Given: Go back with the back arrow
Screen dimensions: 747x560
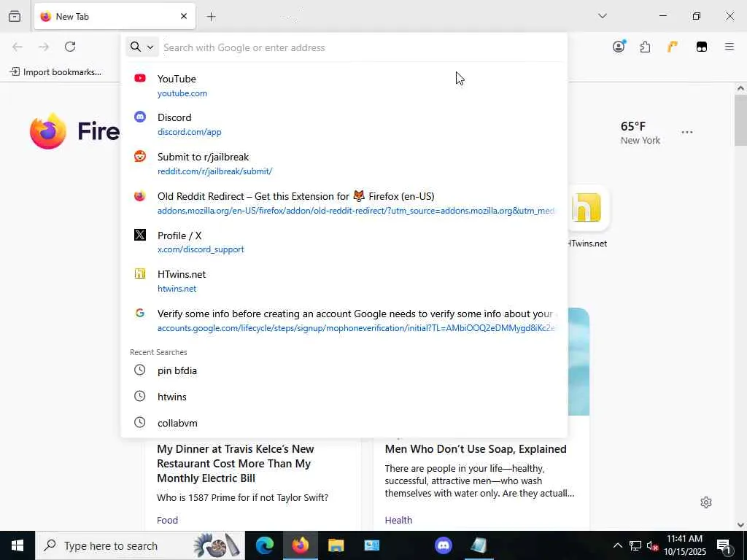Looking at the screenshot, I should pos(18,47).
